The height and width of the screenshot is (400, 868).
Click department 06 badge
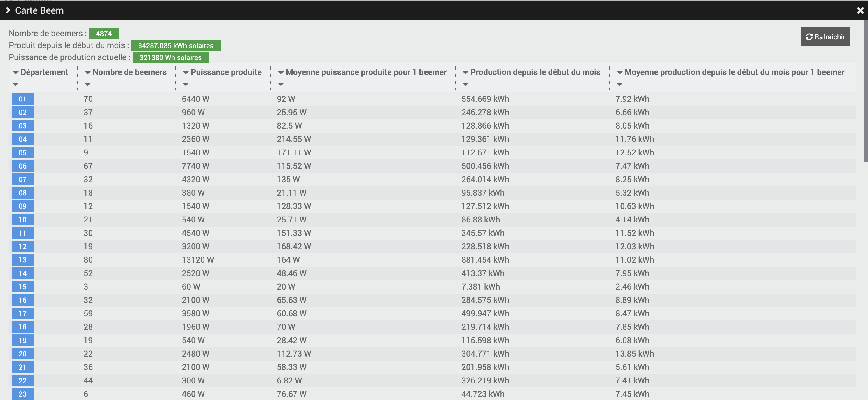tap(22, 166)
